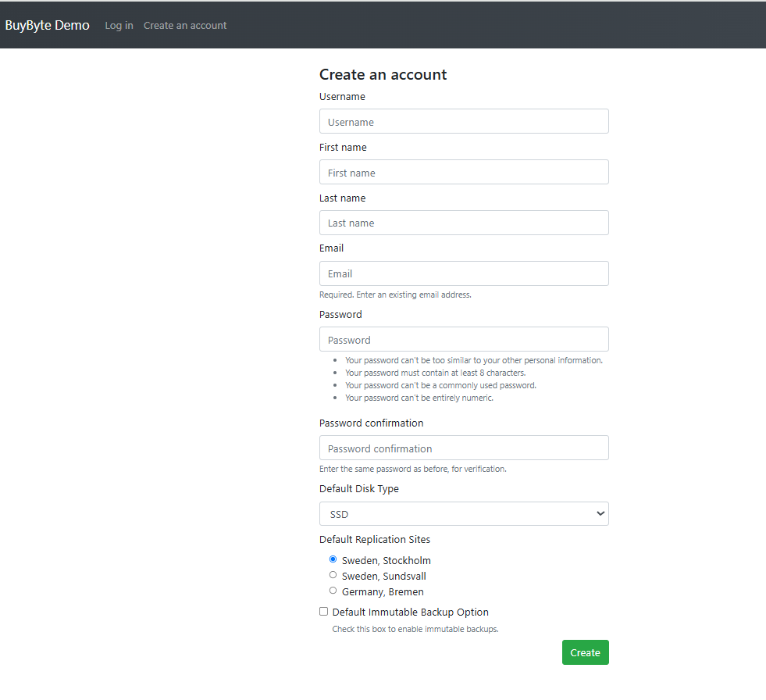Open Create an account nav link
This screenshot has height=700, width=766.
click(184, 26)
